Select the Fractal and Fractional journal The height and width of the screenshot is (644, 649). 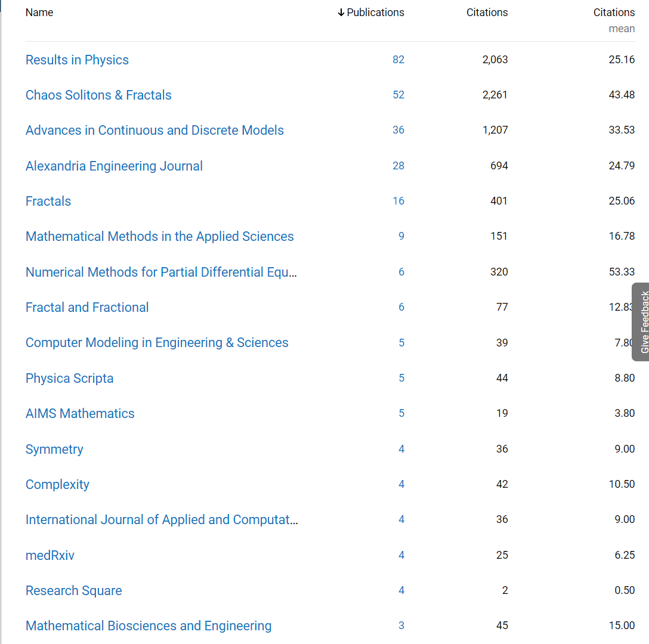point(87,307)
